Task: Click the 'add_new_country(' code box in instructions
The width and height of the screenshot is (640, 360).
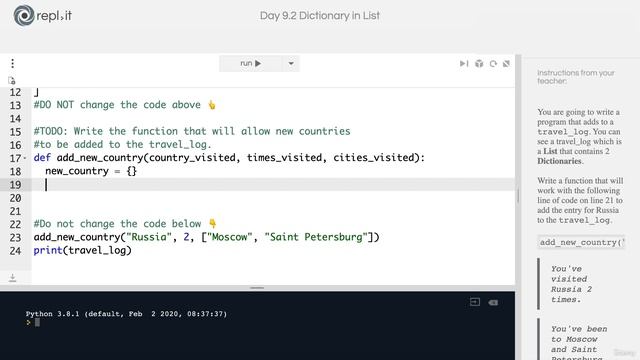Action: click(x=581, y=242)
